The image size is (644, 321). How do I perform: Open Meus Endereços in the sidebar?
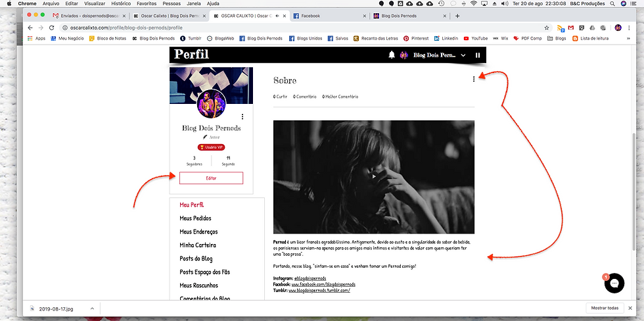[x=198, y=232]
